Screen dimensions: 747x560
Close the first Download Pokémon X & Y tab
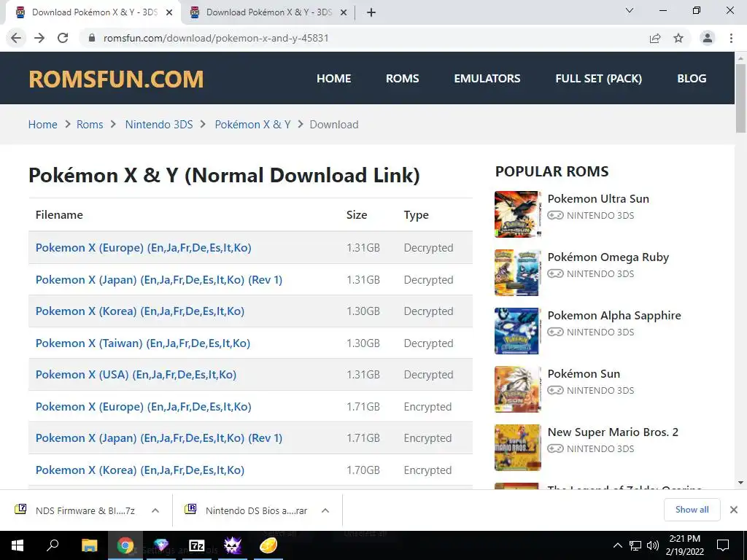click(x=169, y=12)
